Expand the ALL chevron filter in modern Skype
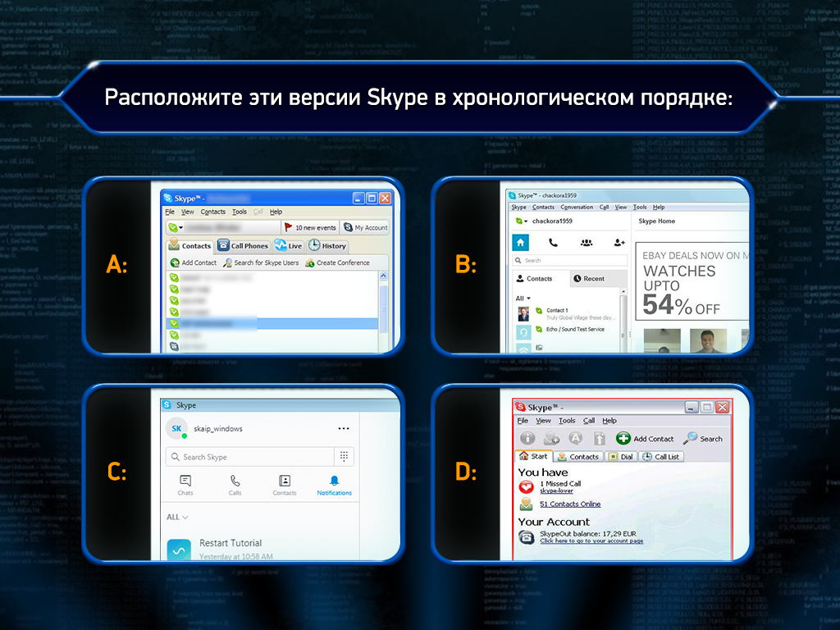The image size is (840, 630). click(x=177, y=518)
